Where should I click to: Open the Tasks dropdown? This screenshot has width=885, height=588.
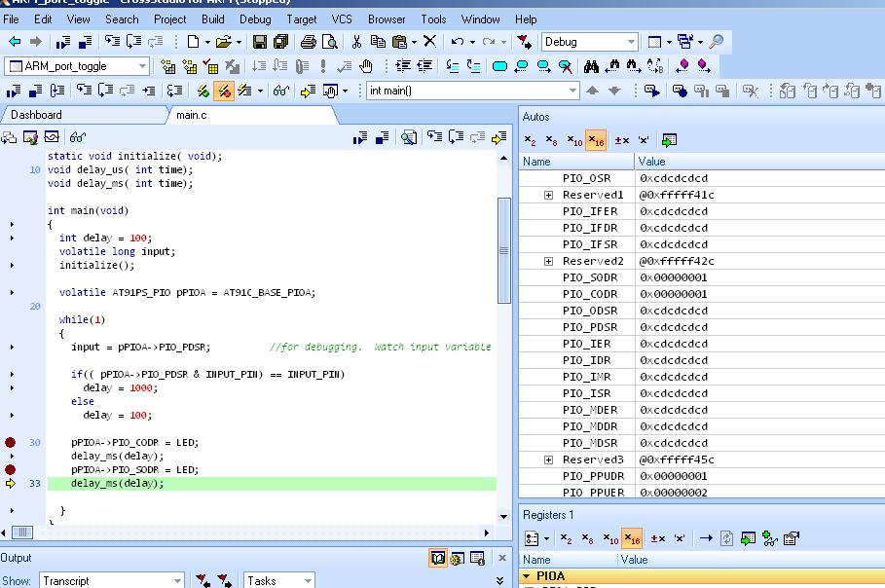(309, 580)
